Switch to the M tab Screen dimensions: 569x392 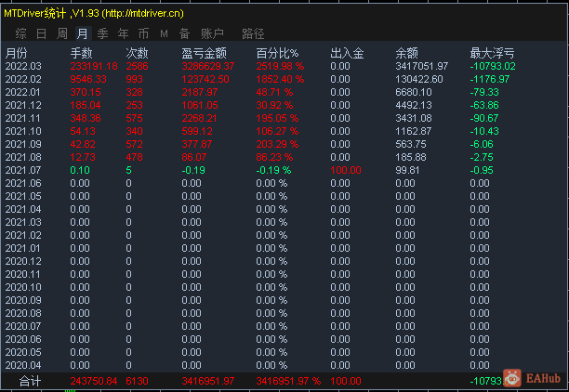coord(164,33)
